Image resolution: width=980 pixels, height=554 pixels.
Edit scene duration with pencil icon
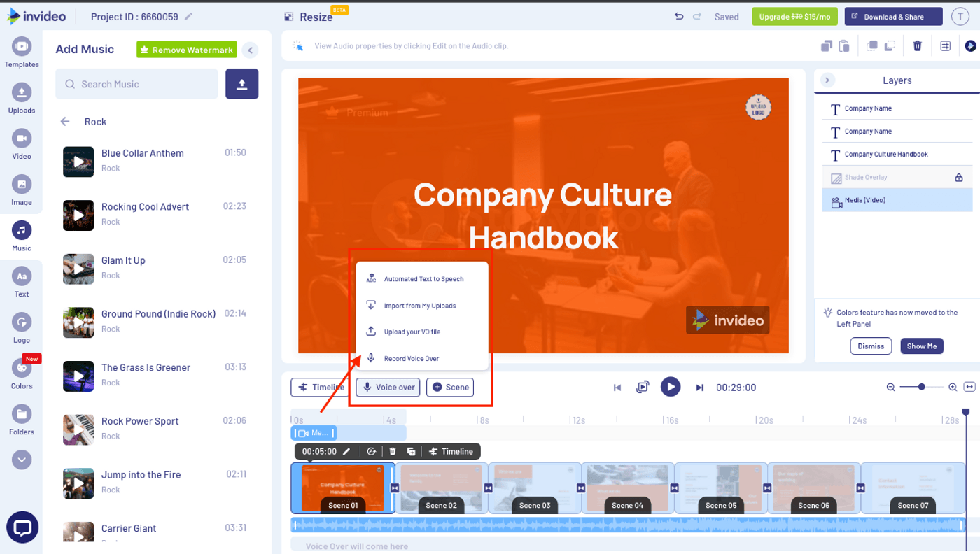pos(346,452)
